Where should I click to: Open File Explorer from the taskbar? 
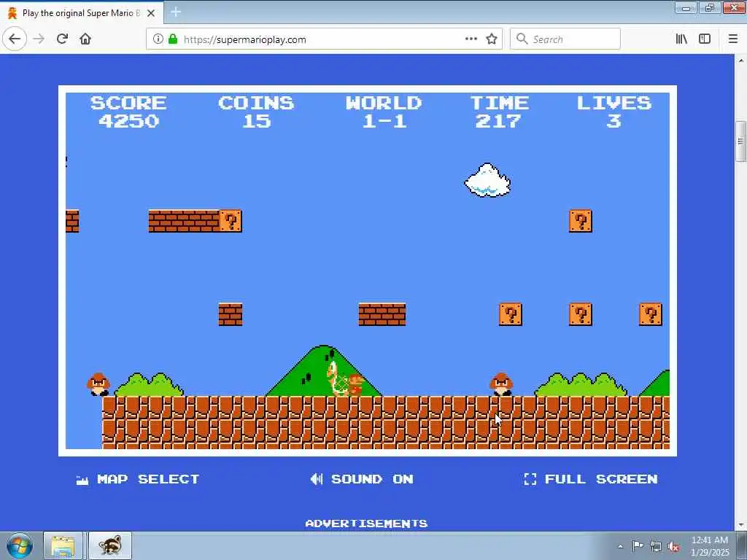click(x=63, y=546)
